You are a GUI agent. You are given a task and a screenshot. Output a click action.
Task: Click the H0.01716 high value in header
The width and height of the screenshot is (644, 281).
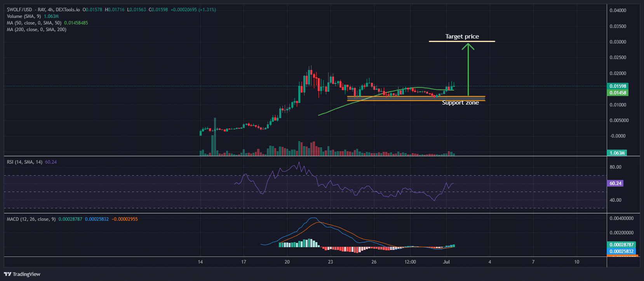click(115, 10)
